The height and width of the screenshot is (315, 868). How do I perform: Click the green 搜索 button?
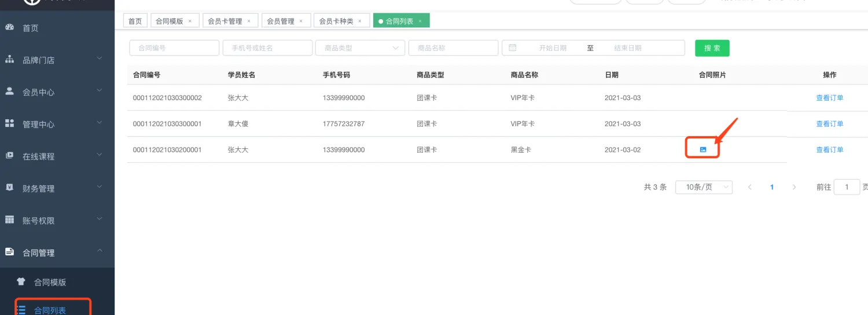[712, 48]
